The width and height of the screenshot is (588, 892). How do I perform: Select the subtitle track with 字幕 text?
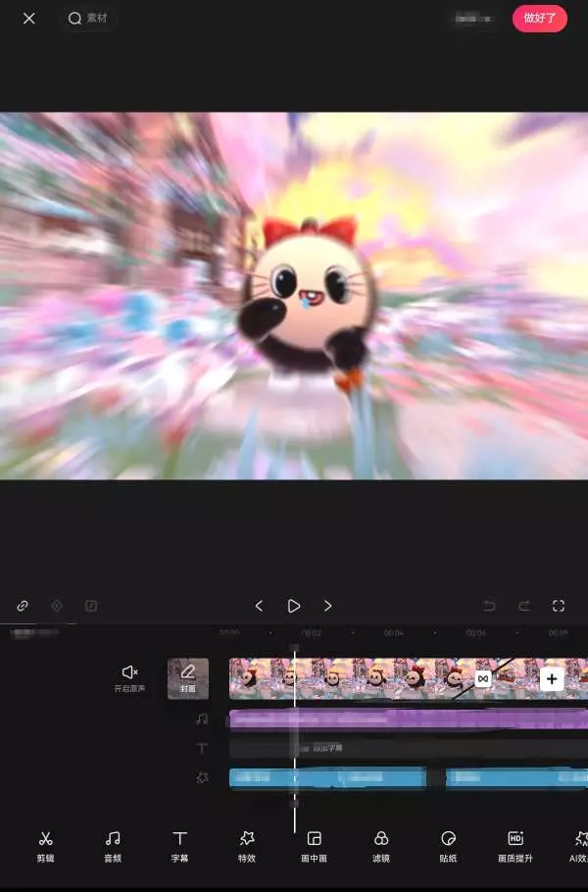click(409, 748)
